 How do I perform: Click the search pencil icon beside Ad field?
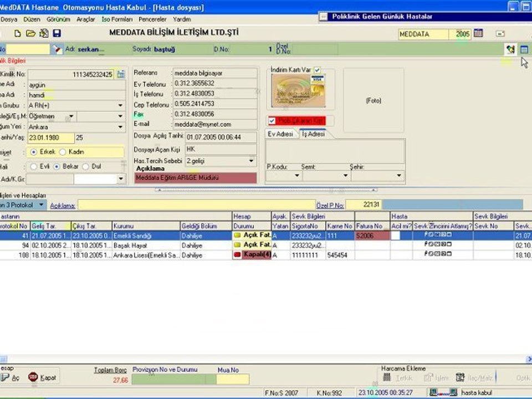tap(57, 49)
